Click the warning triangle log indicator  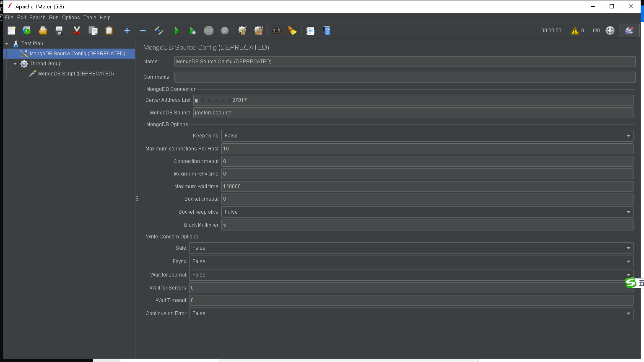pos(575,31)
